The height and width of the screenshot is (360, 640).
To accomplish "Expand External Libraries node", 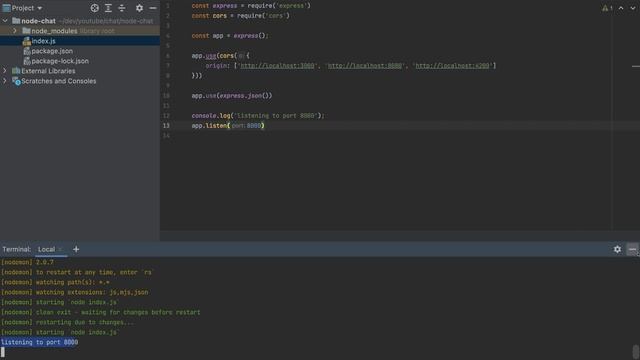I will click(5, 71).
